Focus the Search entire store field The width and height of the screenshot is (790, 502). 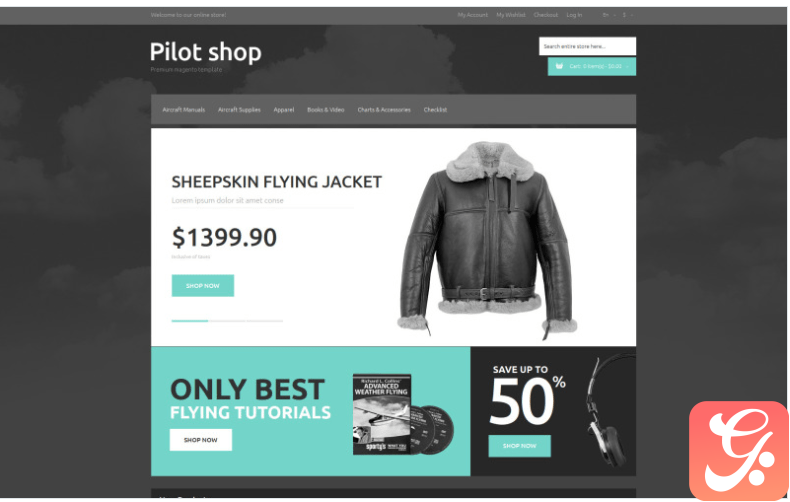tap(587, 46)
